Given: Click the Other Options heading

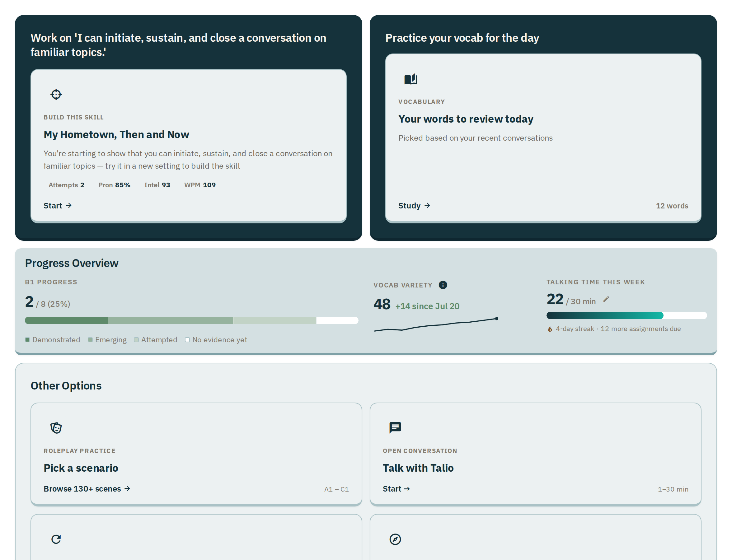Looking at the screenshot, I should click(x=66, y=386).
